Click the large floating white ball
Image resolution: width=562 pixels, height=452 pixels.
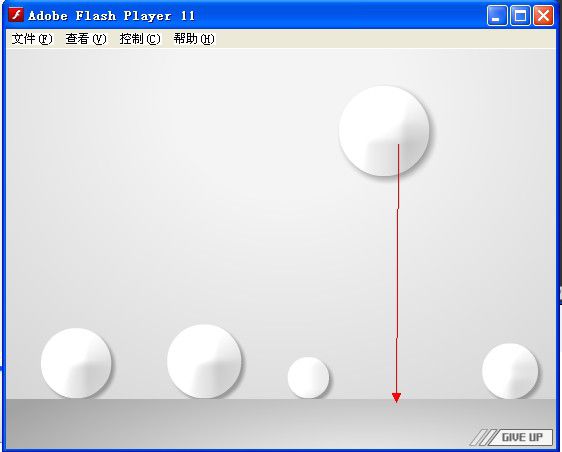384,131
